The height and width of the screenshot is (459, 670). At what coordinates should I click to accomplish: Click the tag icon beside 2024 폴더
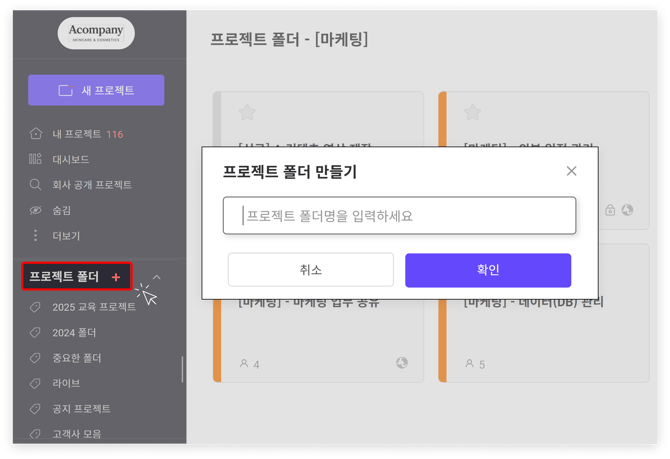(x=36, y=332)
